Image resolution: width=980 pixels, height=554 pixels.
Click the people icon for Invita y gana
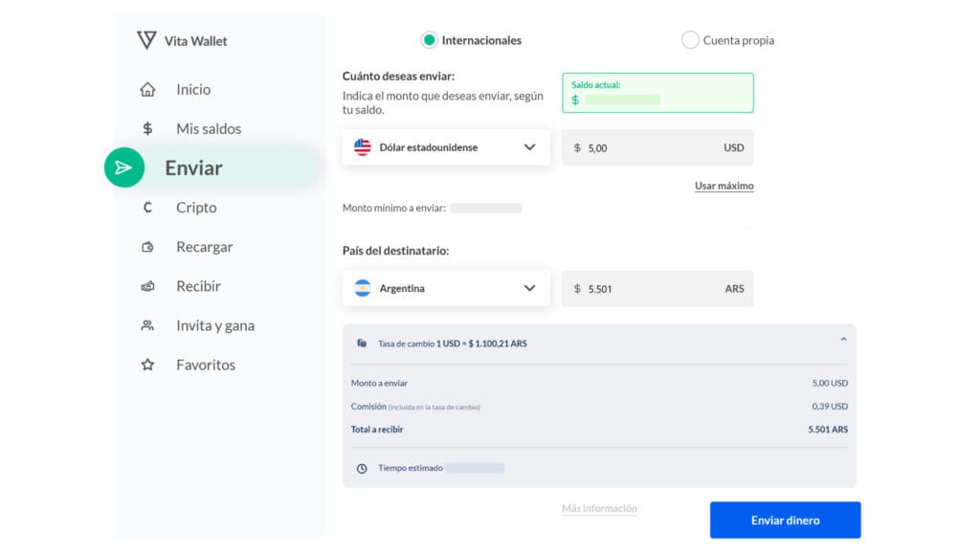pyautogui.click(x=147, y=325)
